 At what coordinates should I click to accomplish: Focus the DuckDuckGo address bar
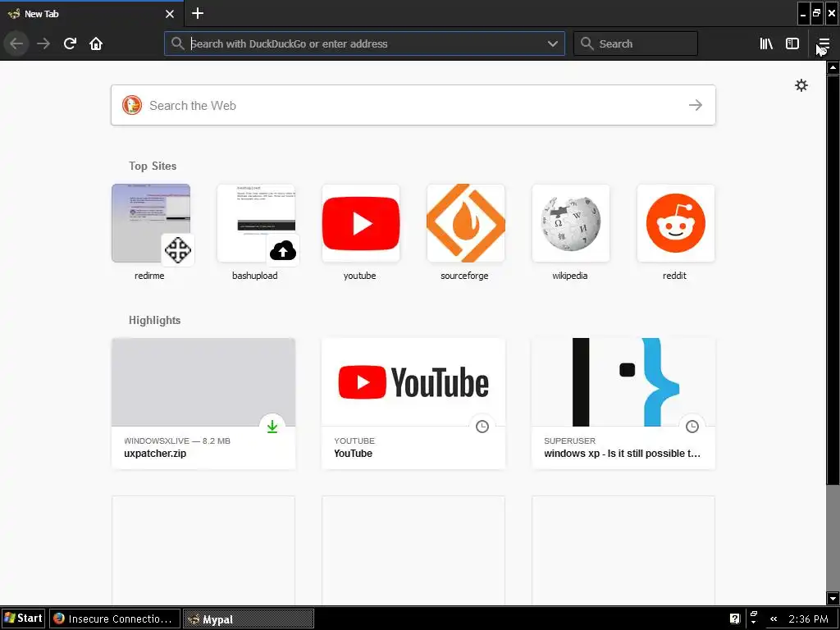(x=364, y=43)
